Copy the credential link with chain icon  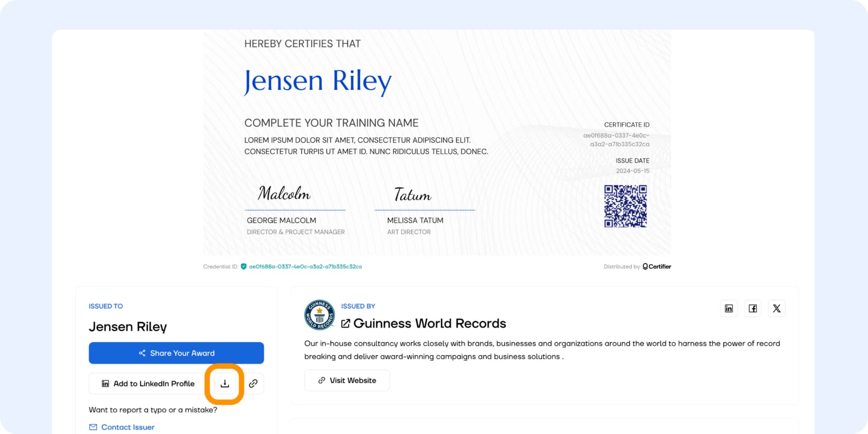pyautogui.click(x=253, y=384)
